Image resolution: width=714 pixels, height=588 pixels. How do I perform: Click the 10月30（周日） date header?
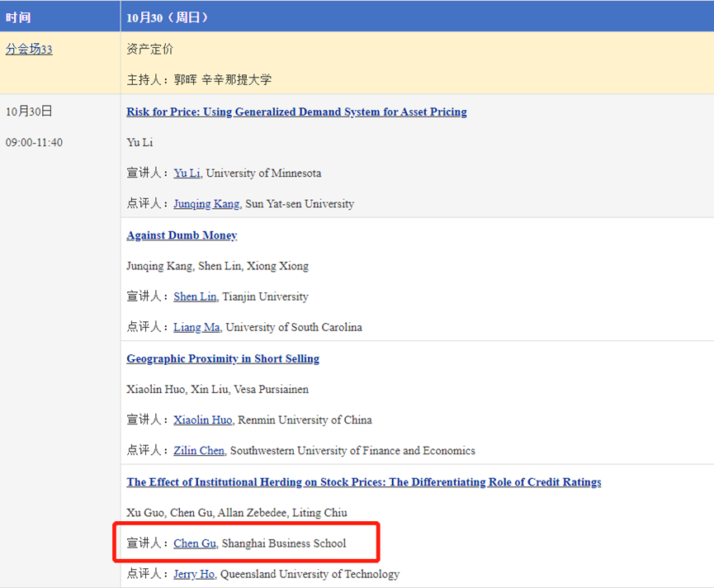(168, 17)
